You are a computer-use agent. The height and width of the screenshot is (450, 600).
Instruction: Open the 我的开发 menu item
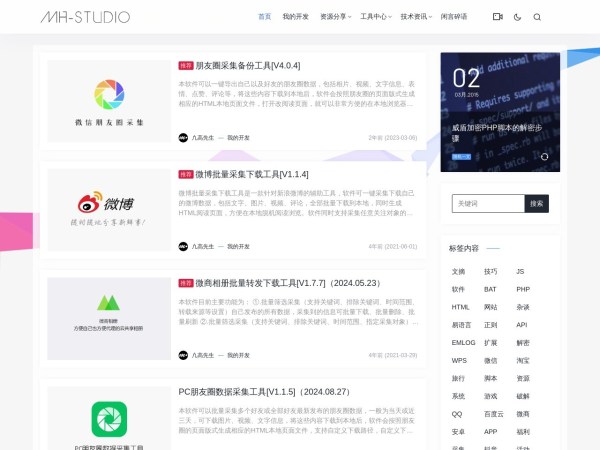[x=296, y=17]
